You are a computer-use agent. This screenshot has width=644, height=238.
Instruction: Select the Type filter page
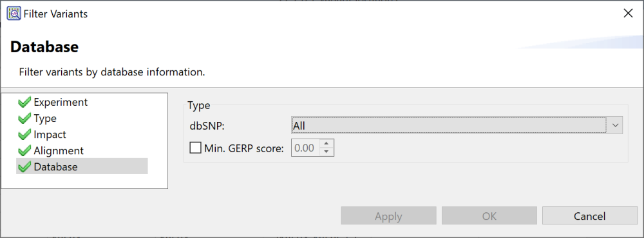coord(45,119)
